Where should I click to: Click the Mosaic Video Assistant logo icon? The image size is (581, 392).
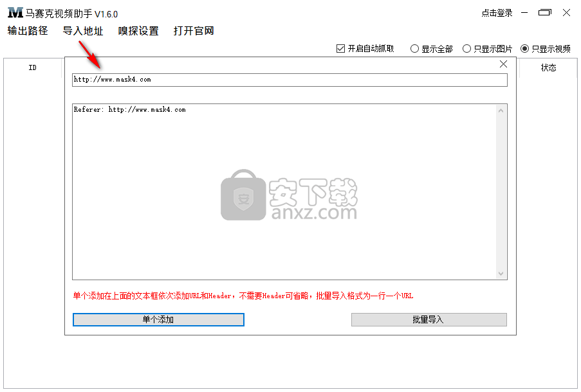click(15, 13)
